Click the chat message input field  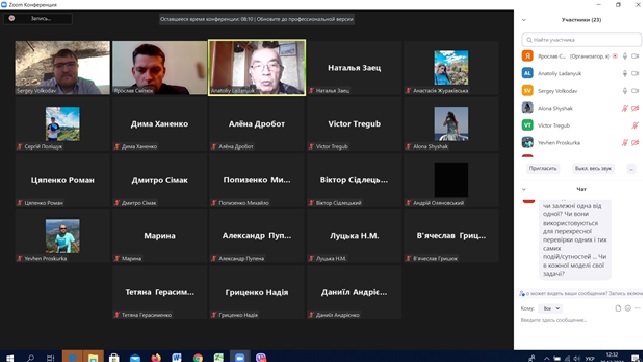pyautogui.click(x=578, y=320)
